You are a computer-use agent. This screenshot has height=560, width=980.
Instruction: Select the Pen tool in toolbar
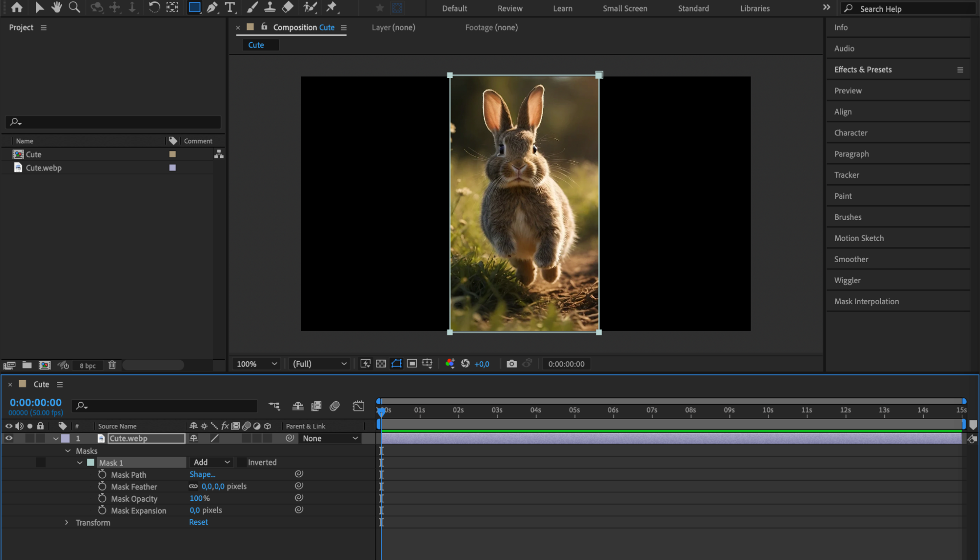[212, 7]
